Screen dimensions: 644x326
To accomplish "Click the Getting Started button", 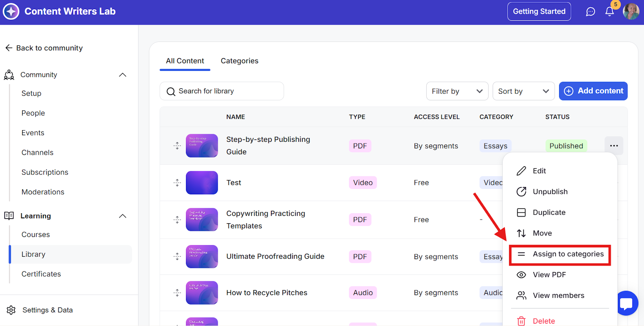I will (x=539, y=12).
